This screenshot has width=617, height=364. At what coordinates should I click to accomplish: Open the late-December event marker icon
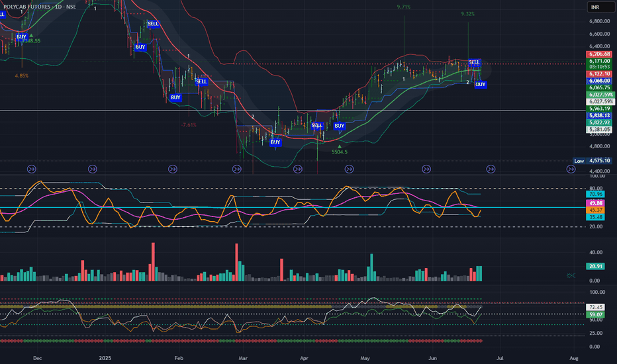[x=93, y=169]
